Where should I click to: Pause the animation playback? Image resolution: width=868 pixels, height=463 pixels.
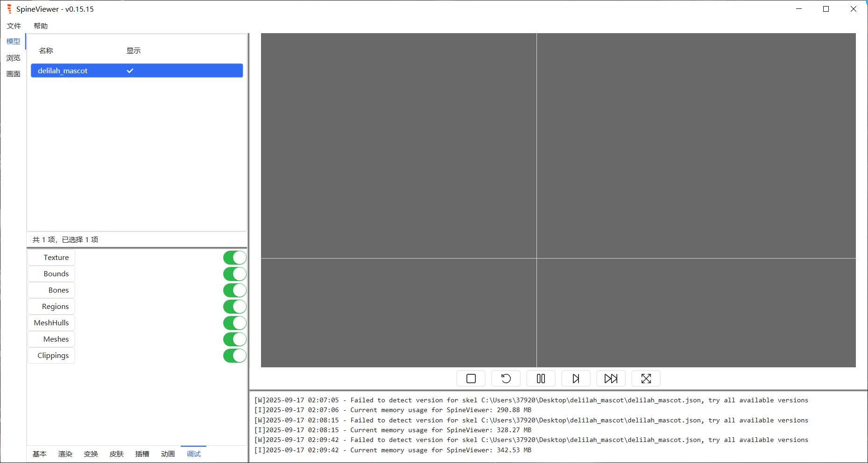point(541,379)
